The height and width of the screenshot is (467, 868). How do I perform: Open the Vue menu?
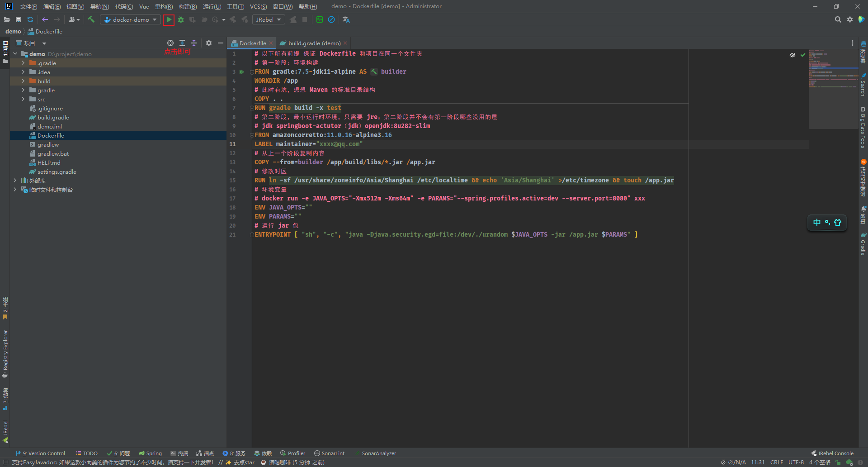[x=144, y=6]
